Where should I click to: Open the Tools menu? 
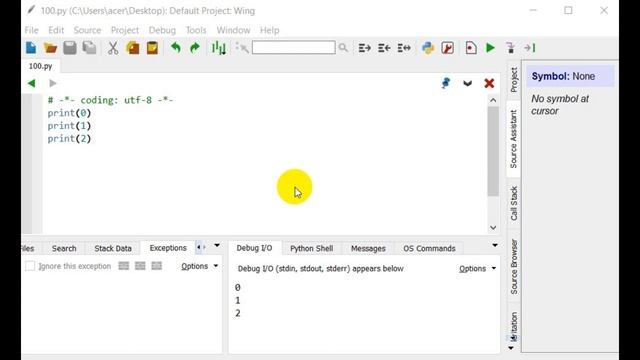pyautogui.click(x=196, y=30)
